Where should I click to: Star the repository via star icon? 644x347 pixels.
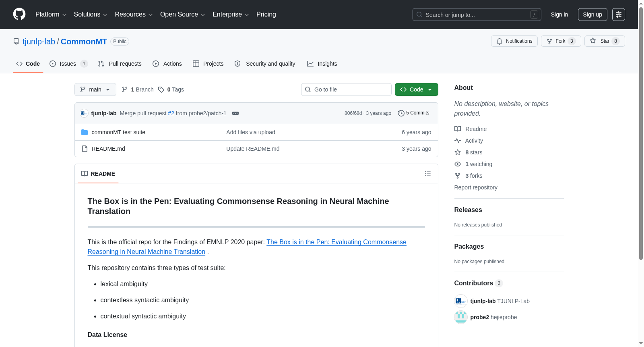point(593,41)
